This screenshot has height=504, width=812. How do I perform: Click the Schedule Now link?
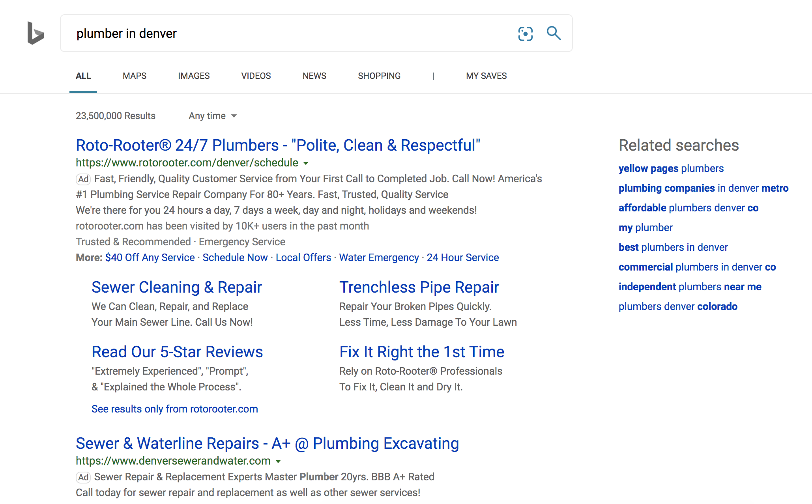235,258
